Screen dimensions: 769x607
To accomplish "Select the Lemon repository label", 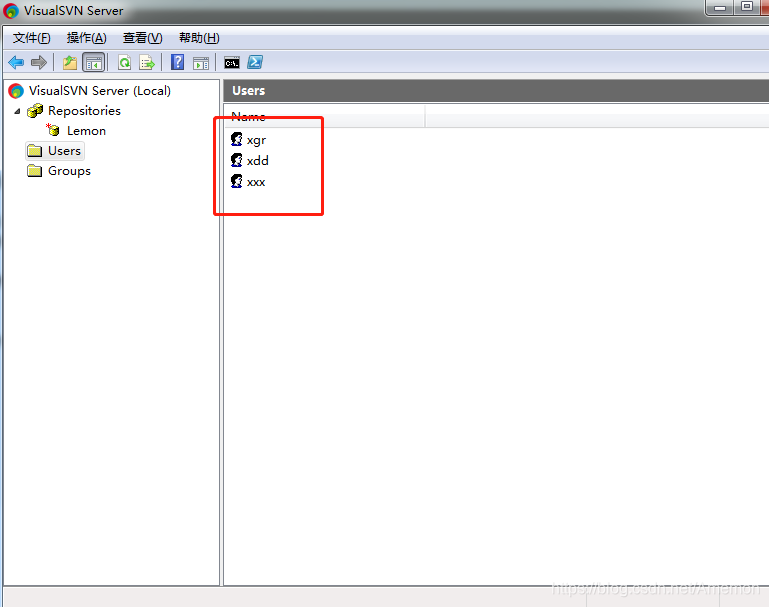I will pyautogui.click(x=86, y=131).
